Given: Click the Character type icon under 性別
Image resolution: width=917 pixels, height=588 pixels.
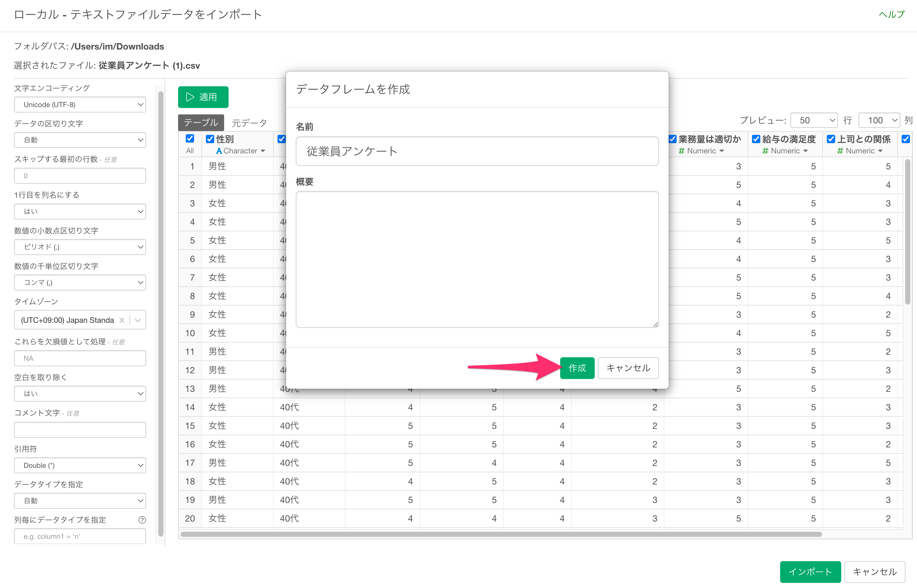Looking at the screenshot, I should [x=219, y=151].
